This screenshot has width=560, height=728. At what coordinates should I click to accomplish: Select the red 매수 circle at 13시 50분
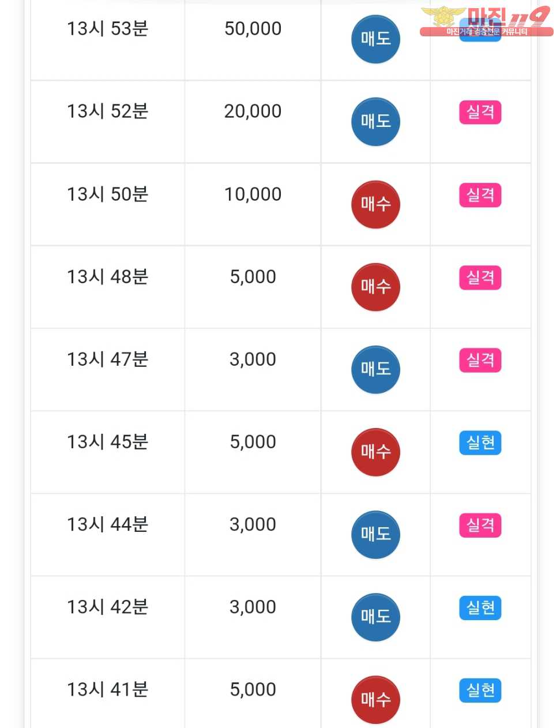[375, 204]
